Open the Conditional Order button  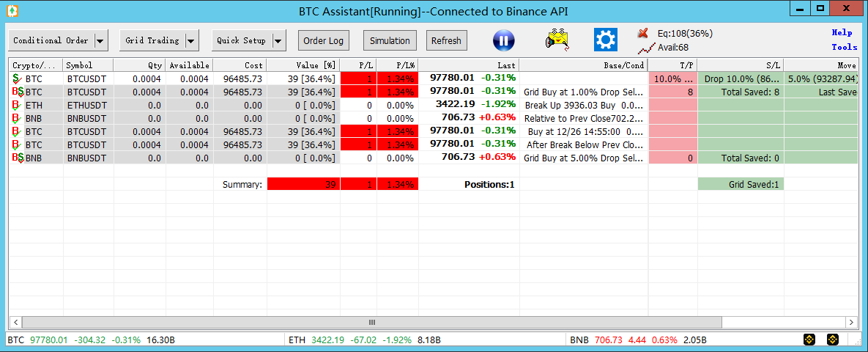point(51,40)
